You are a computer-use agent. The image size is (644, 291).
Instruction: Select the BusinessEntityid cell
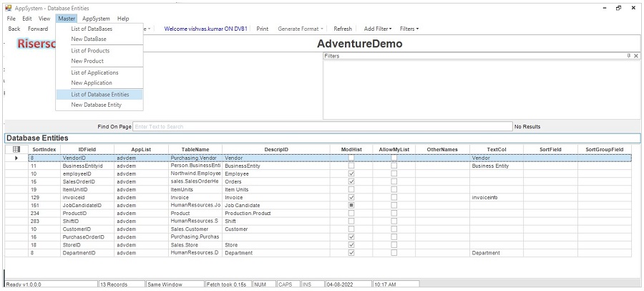point(87,166)
